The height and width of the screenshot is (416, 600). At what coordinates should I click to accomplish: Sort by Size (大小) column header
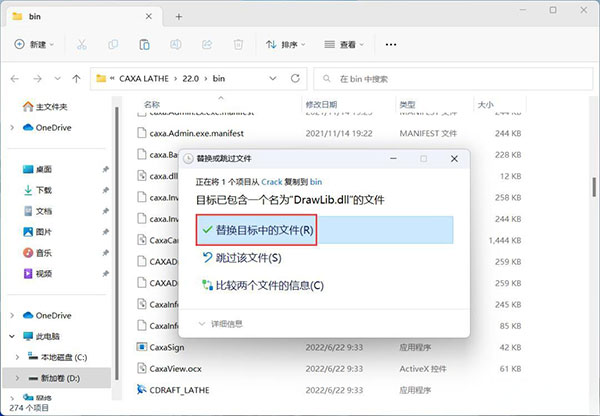[x=486, y=104]
